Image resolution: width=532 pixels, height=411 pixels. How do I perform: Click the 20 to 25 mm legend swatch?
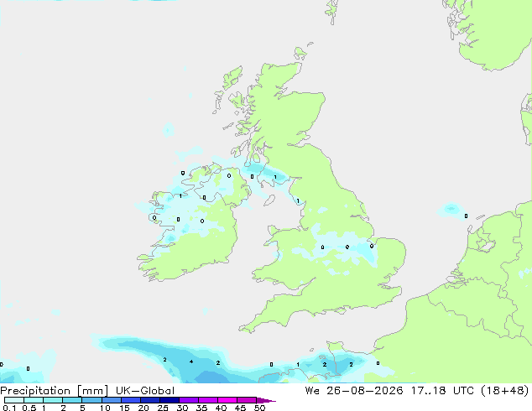[x=149, y=400]
